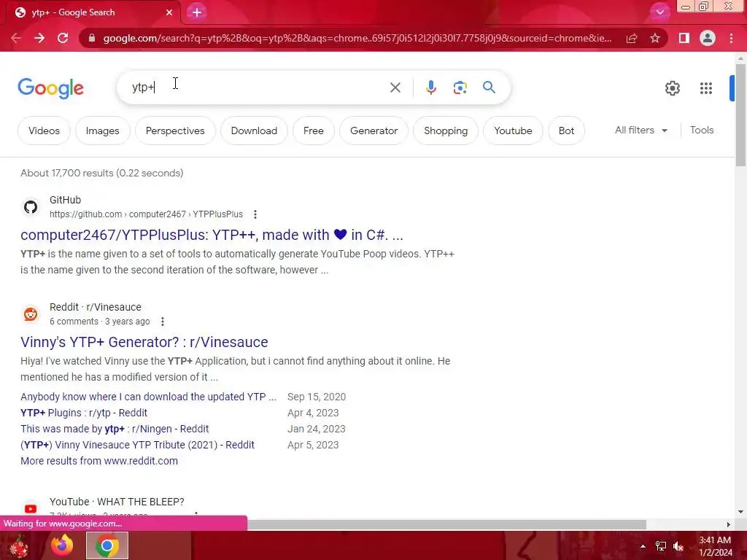Screen dimensions: 747x560
Task: Open Vinny Vinesauce YTP Tribute link
Action: click(137, 445)
